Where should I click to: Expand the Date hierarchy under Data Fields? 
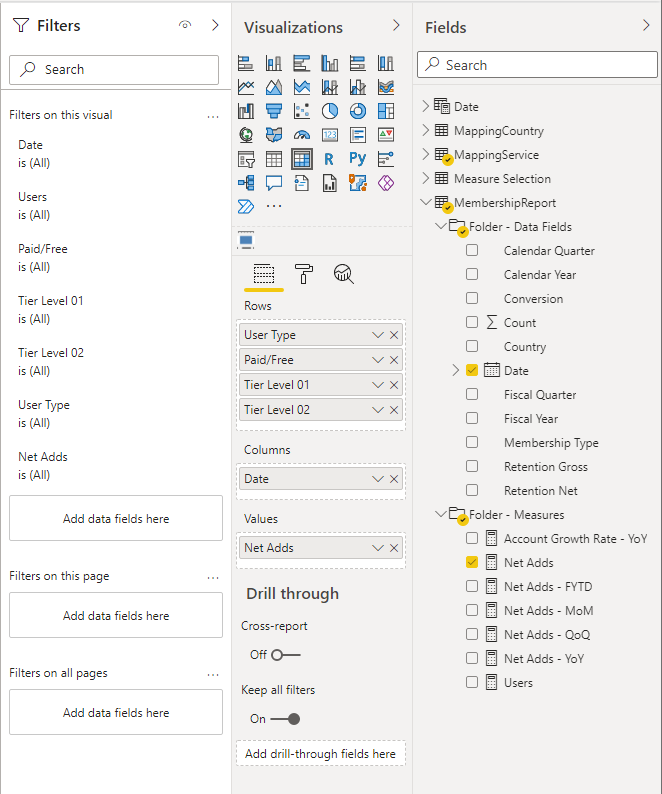pyautogui.click(x=456, y=370)
